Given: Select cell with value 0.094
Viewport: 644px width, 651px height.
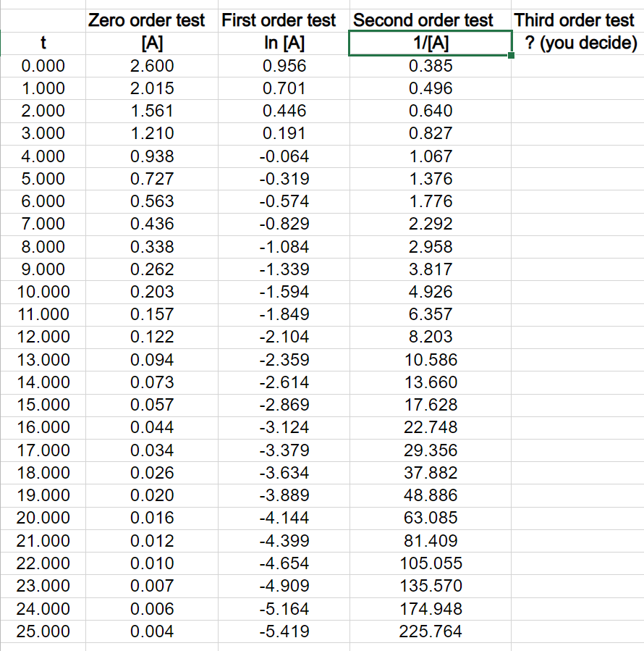Looking at the screenshot, I should point(152,360).
